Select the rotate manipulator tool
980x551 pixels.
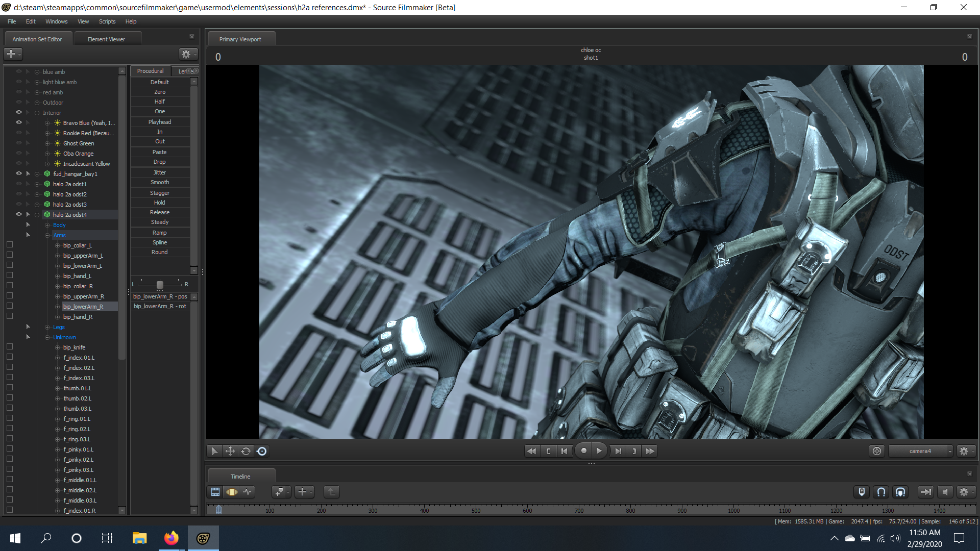[246, 451]
